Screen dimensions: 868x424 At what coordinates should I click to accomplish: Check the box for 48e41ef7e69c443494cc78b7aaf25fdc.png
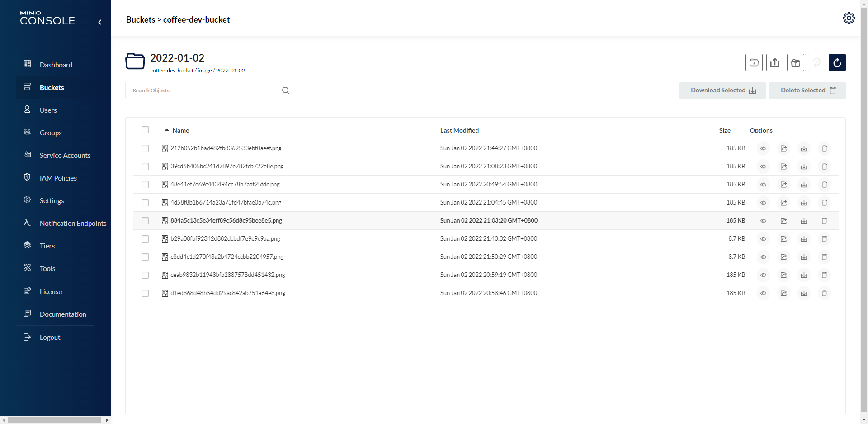point(145,185)
